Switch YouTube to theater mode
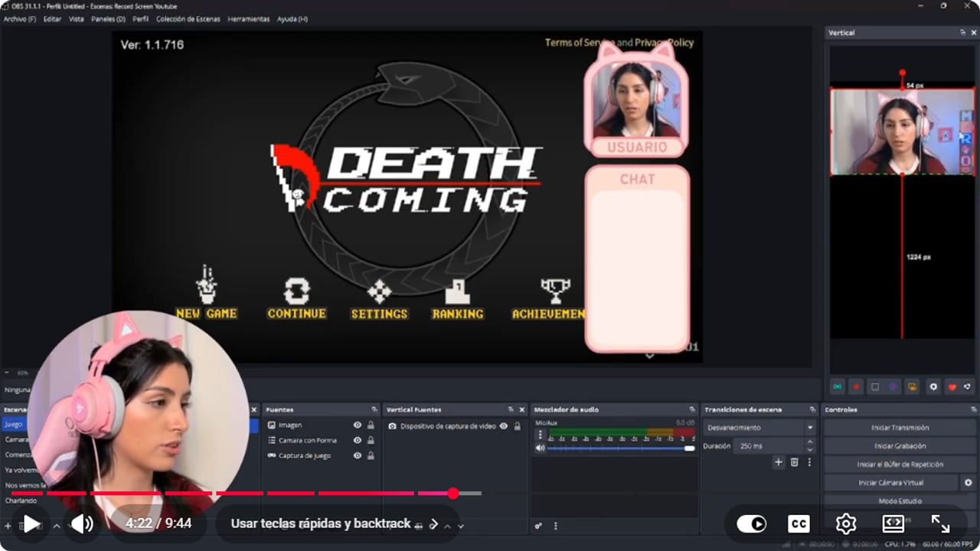The height and width of the screenshot is (551, 980). pos(893,523)
